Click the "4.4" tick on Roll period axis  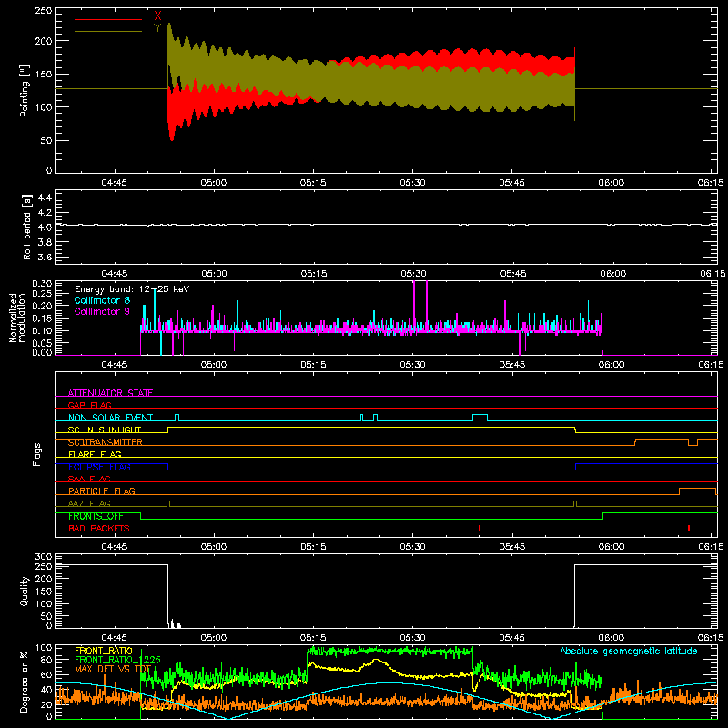point(44,197)
